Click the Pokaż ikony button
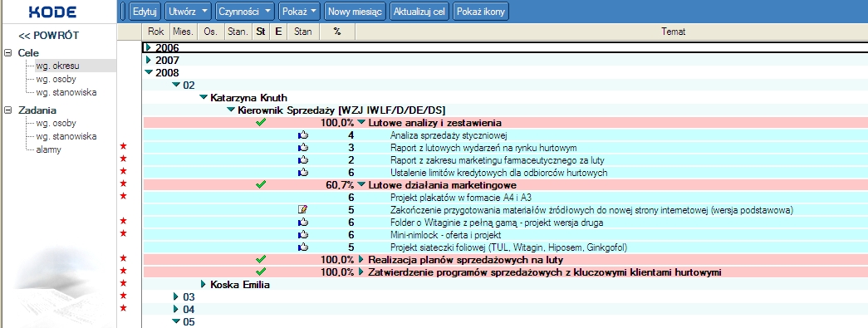Screen dimensions: 868x328 click(480, 12)
